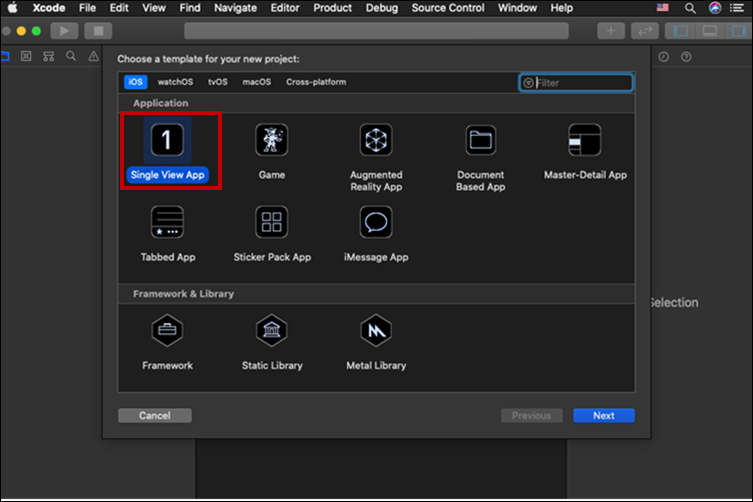753x502 pixels.
Task: Click the Cancel button
Action: 155,416
